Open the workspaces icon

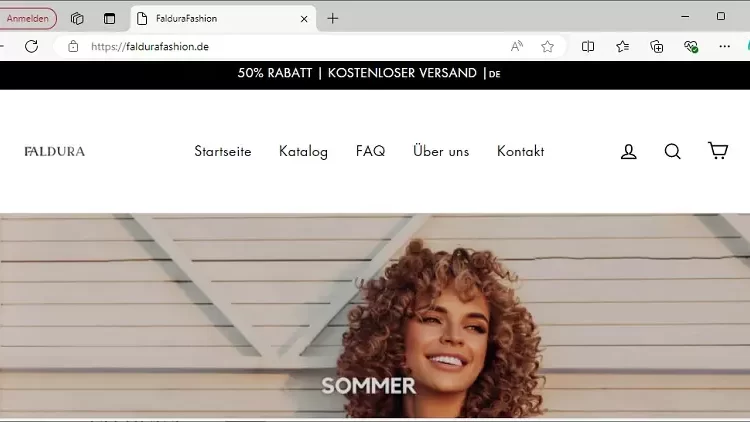tap(77, 19)
